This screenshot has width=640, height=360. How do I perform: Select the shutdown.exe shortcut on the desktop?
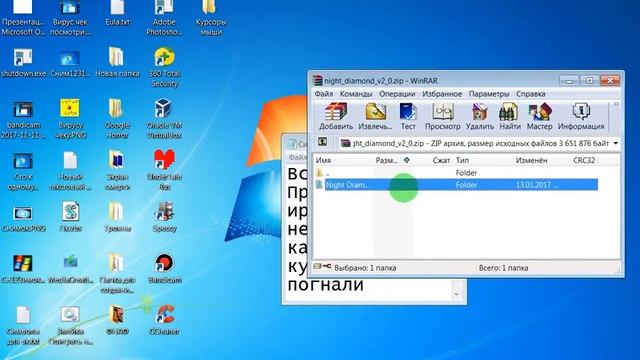click(23, 62)
